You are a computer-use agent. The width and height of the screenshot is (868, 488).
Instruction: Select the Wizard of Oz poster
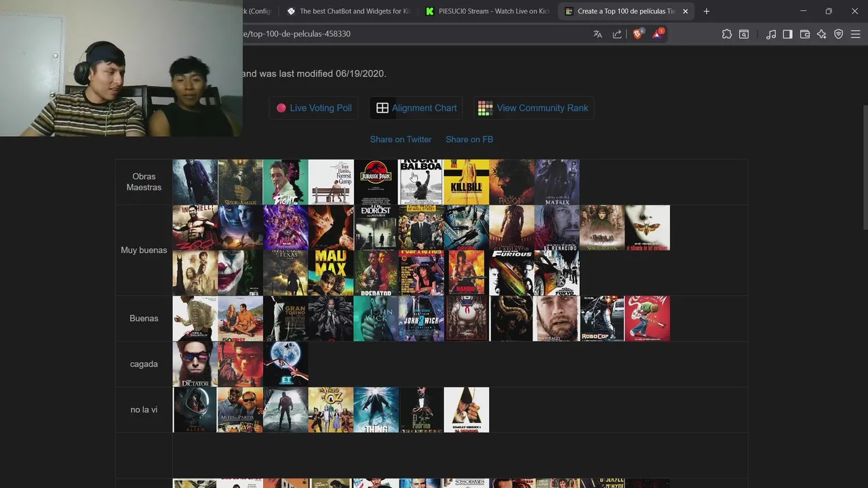(331, 409)
